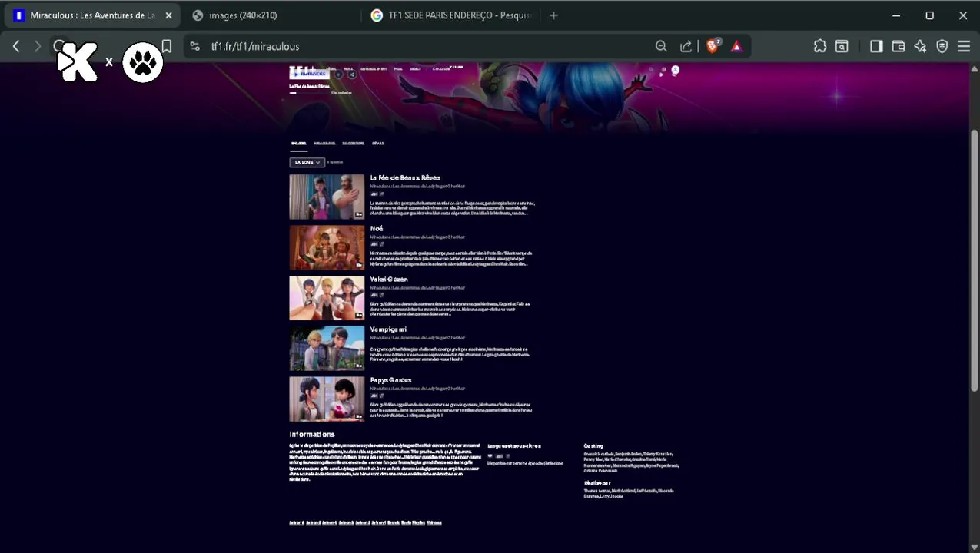Open the Brave Shields lion icon
Screen dimensions: 980x553
pyautogui.click(x=713, y=46)
